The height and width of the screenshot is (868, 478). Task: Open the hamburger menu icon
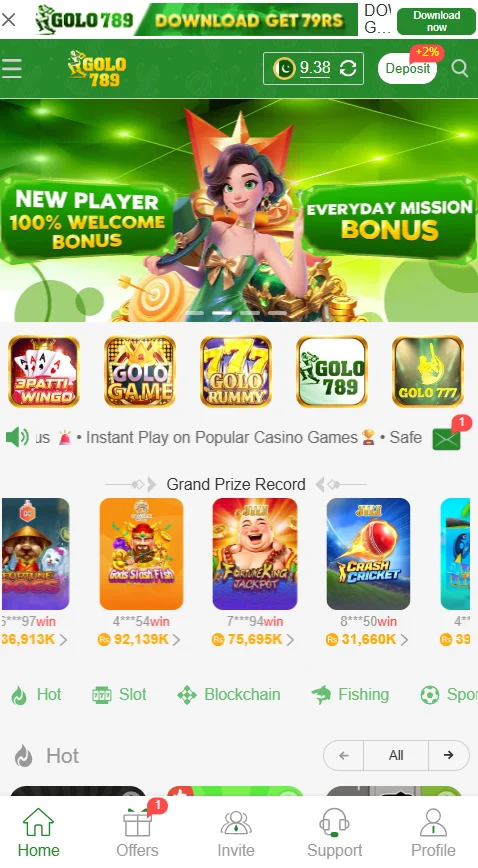(x=12, y=69)
